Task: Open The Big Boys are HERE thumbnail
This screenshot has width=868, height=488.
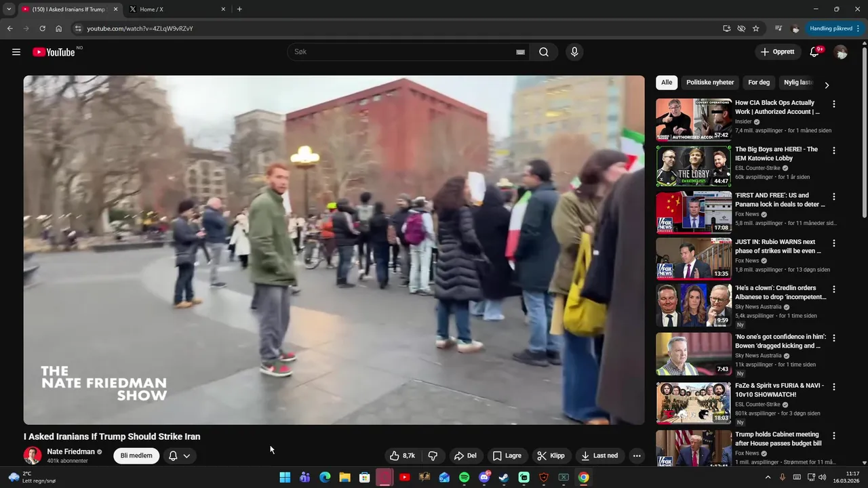Action: (693, 166)
